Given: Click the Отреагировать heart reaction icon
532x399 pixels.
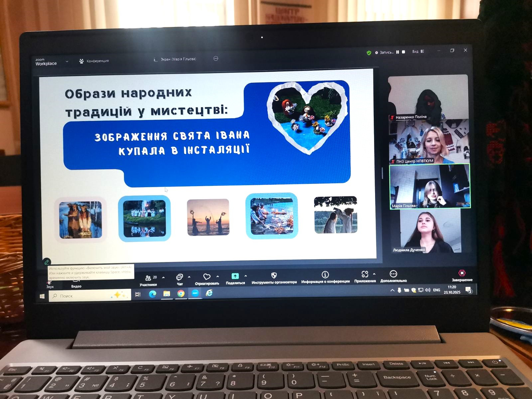Looking at the screenshot, I should pos(207,277).
